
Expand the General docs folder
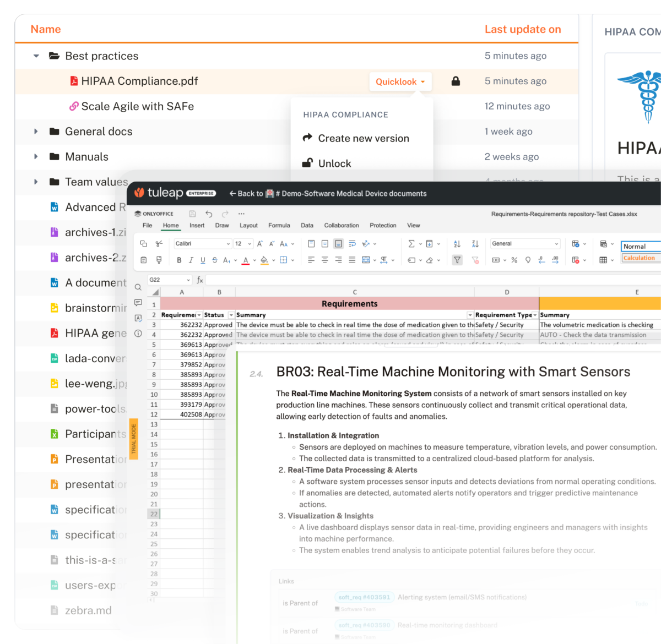(36, 132)
